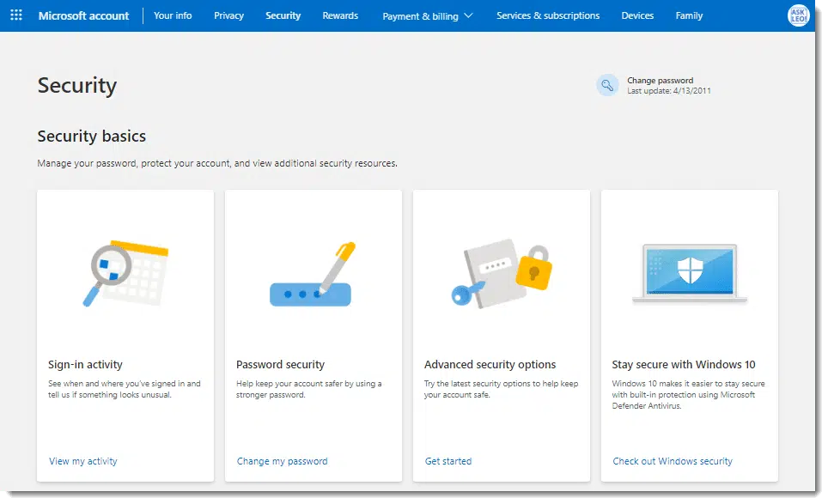Go to the Your info tab
This screenshot has width=828, height=504.
click(x=173, y=15)
